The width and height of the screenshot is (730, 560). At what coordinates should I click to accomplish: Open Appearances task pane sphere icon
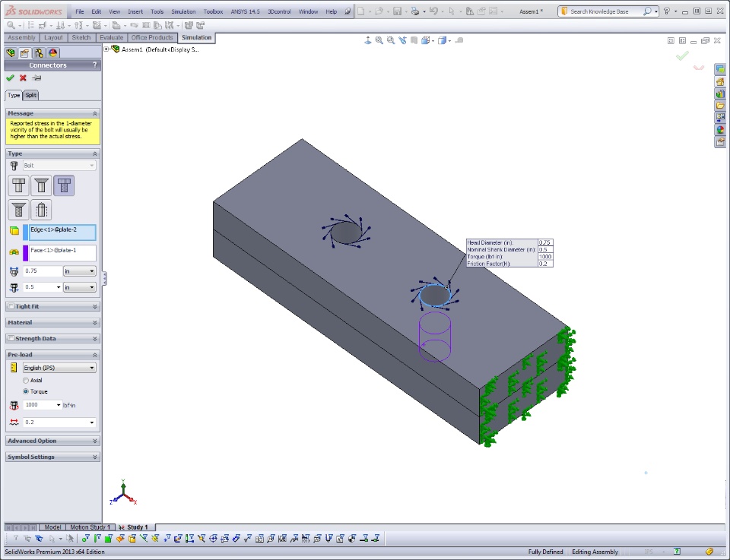pyautogui.click(x=720, y=130)
